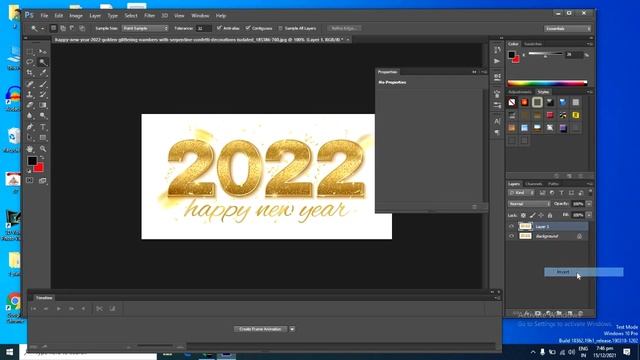Hide the Background layer eye icon
This screenshot has width=640, height=360.
point(511,236)
